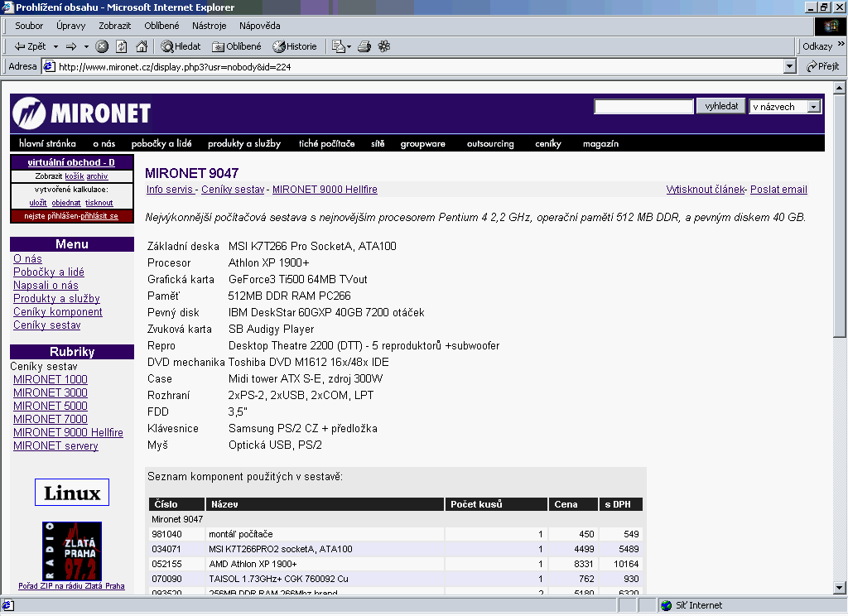Open the Oblíbené favorites toolbar button
This screenshot has width=848, height=616.
click(x=237, y=46)
